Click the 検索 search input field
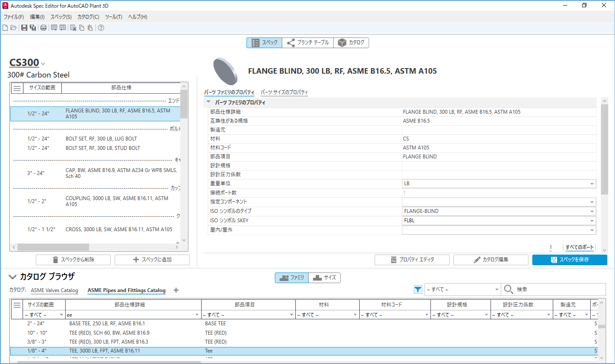Viewport: 615px width, 364px height. point(560,289)
